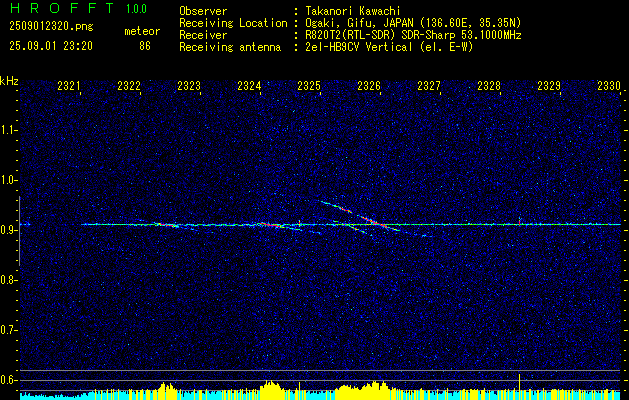This screenshot has width=629, height=400.
Task: Click the kHz axis unit label
Action: click(x=9, y=81)
